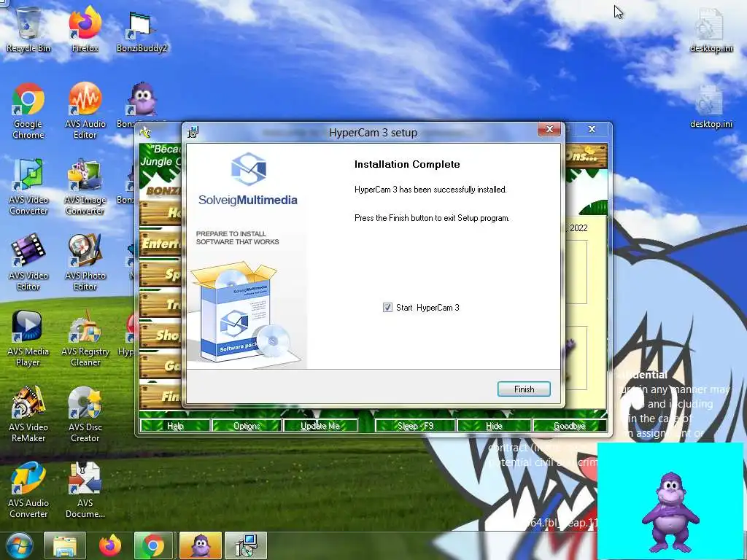This screenshot has height=560, width=747.
Task: Open AVS Registry Cleaner shortcut
Action: (x=85, y=337)
